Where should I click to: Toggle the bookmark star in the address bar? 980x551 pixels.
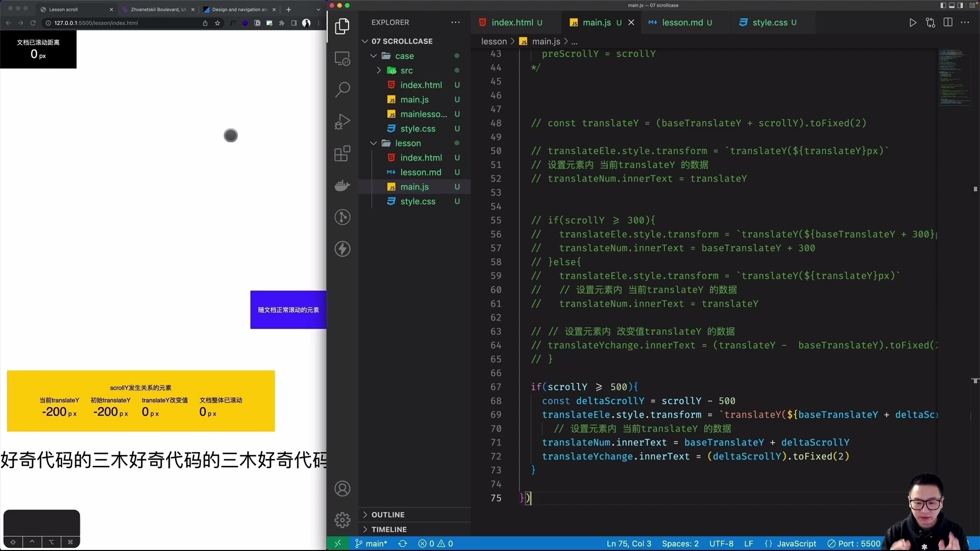(218, 23)
